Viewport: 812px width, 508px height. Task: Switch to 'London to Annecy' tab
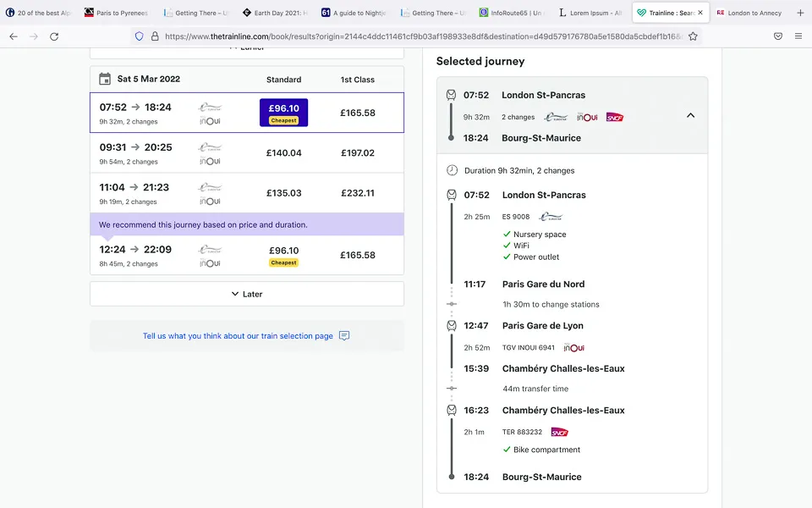point(750,13)
